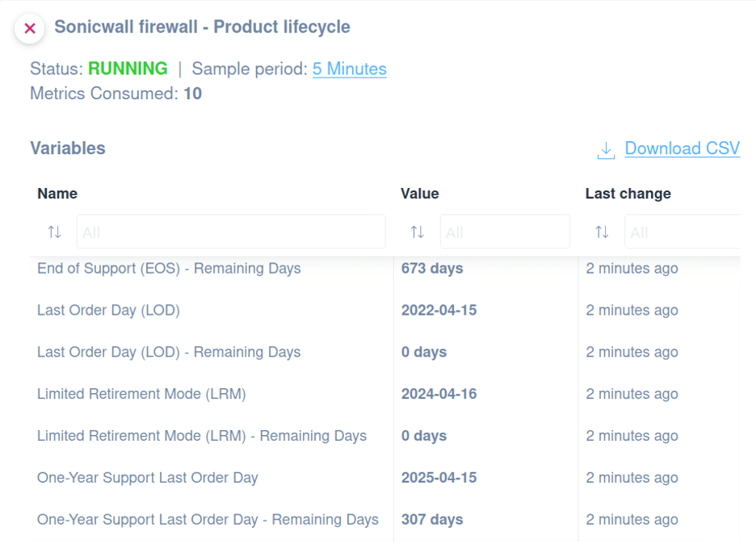Click 2 minutes ago in the 307 days row

coord(632,520)
